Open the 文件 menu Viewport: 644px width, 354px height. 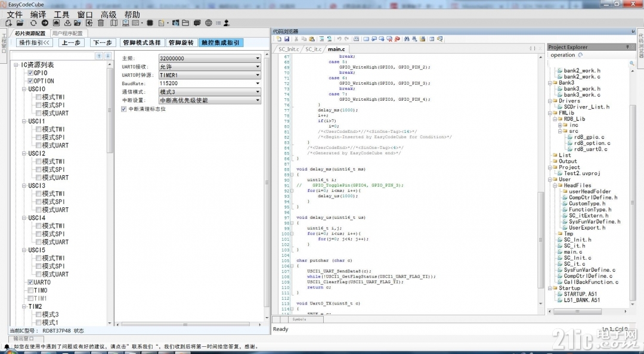click(15, 14)
